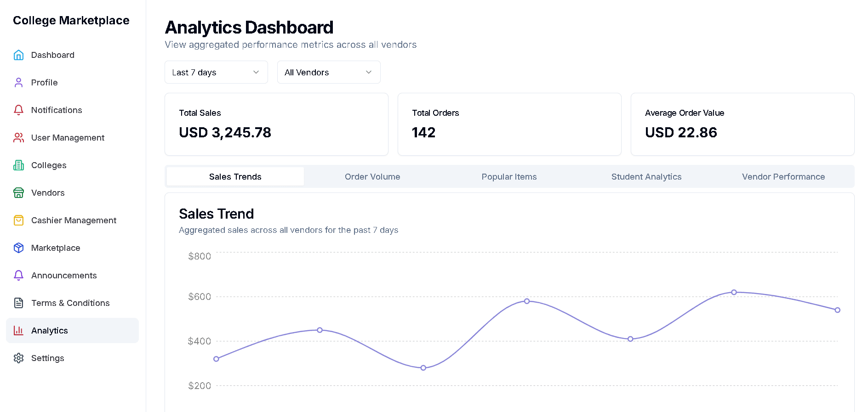868x412 pixels.
Task: Open the Last 7 days dropdown
Action: coord(216,73)
